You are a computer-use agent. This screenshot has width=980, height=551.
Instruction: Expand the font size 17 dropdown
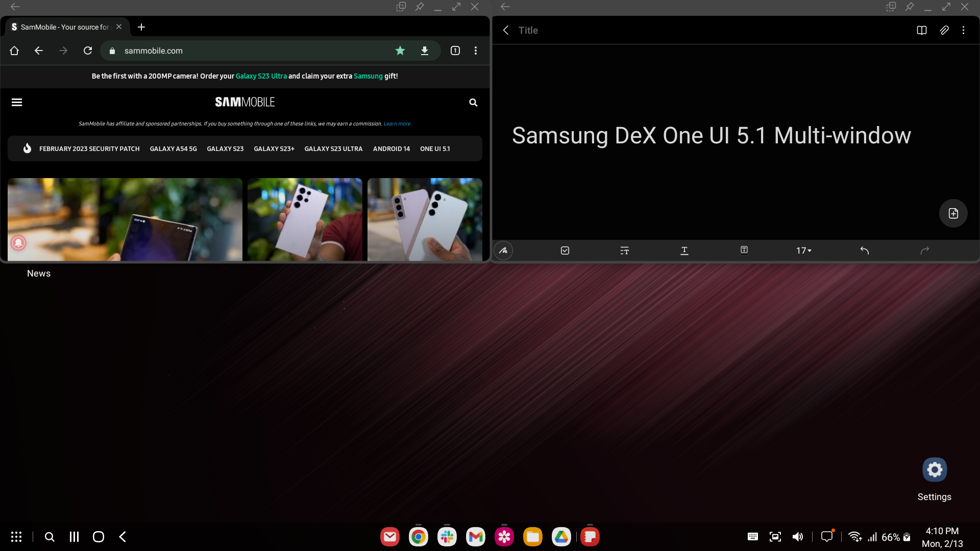(x=803, y=251)
